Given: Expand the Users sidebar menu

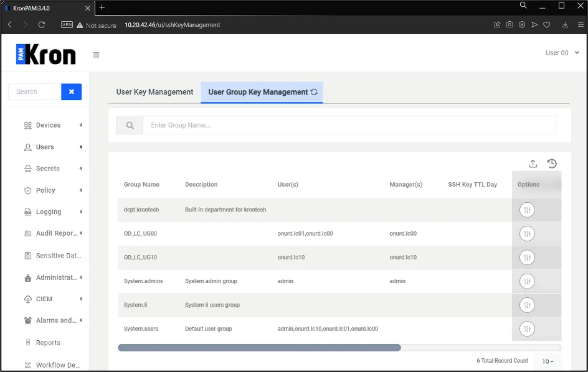Looking at the screenshot, I should pos(52,147).
